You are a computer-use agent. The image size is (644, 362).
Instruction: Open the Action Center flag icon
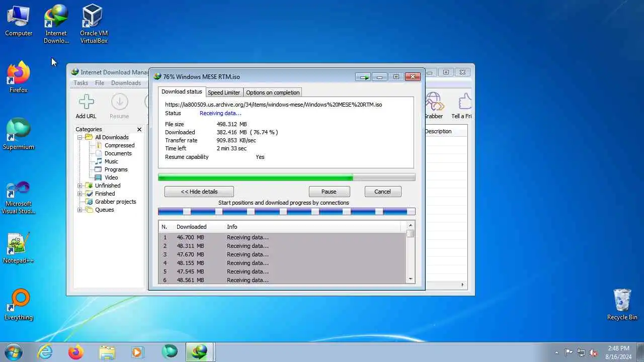pos(569,352)
